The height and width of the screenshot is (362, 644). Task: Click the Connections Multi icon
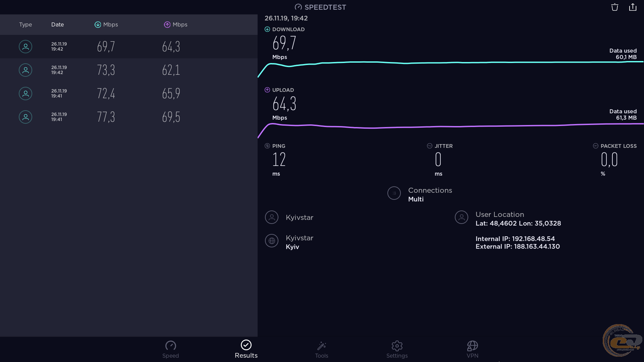pyautogui.click(x=394, y=193)
